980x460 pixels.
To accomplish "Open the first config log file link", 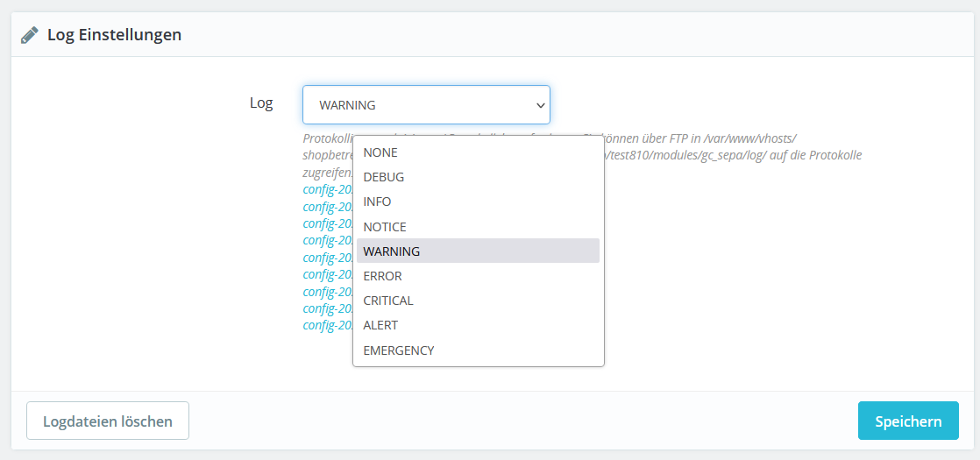I will pyautogui.click(x=327, y=189).
